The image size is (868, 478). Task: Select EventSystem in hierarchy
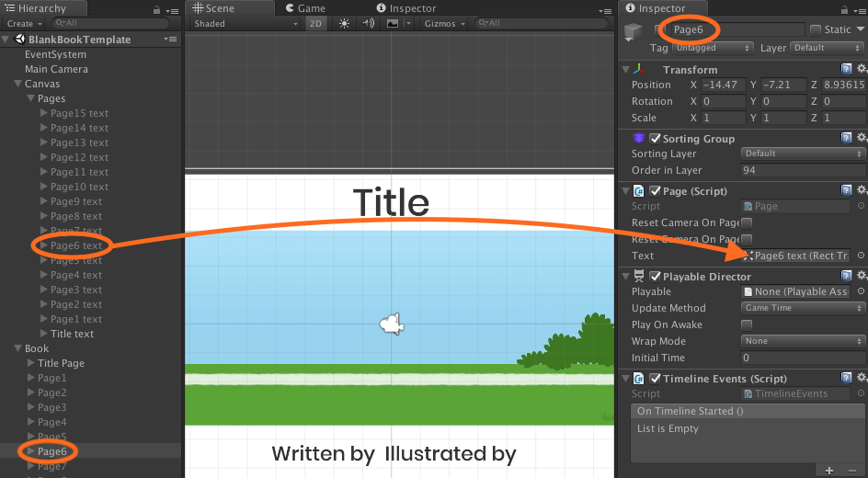(55, 54)
